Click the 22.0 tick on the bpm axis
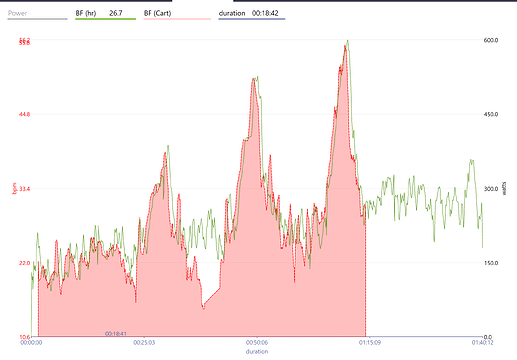This screenshot has height=360, width=517. [x=24, y=263]
